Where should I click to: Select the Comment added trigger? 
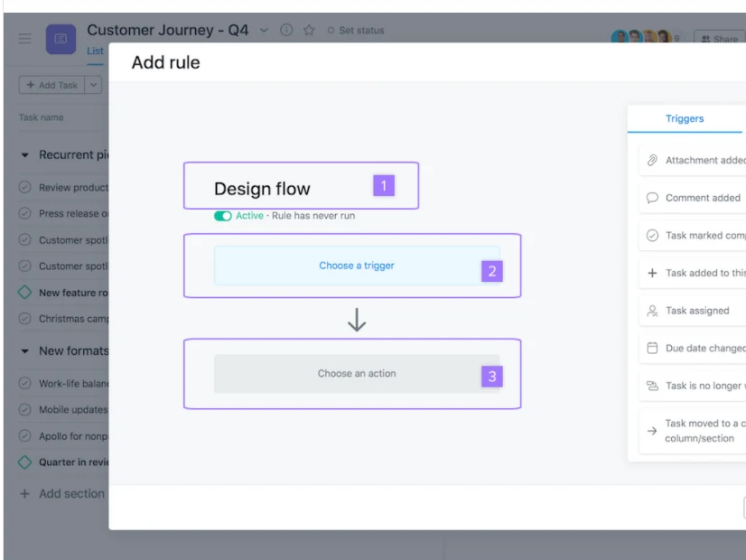coord(692,198)
